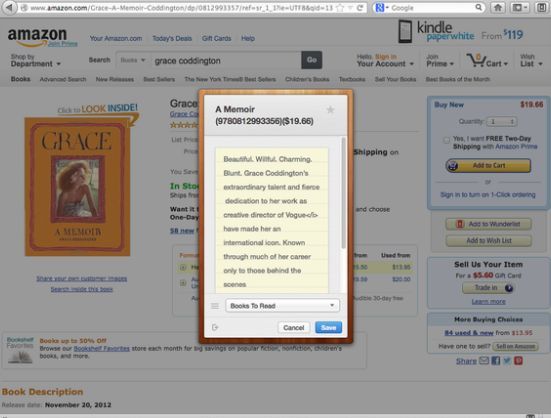Click the Grace book cover image
The width and height of the screenshot is (551, 418).
pyautogui.click(x=77, y=187)
